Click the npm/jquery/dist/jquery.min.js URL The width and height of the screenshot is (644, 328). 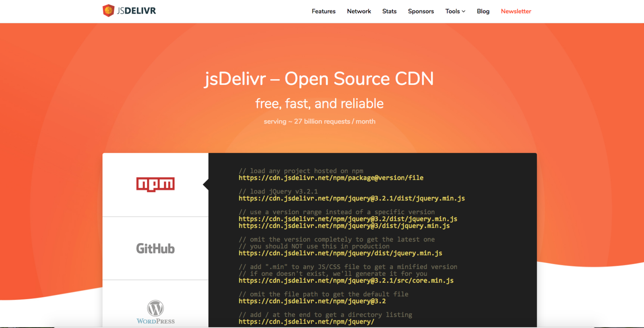pyautogui.click(x=341, y=253)
